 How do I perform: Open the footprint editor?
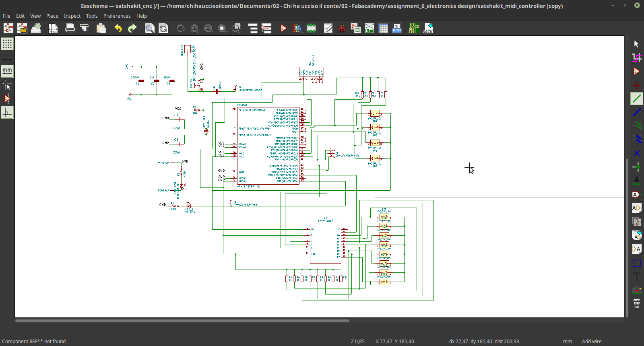[x=311, y=28]
